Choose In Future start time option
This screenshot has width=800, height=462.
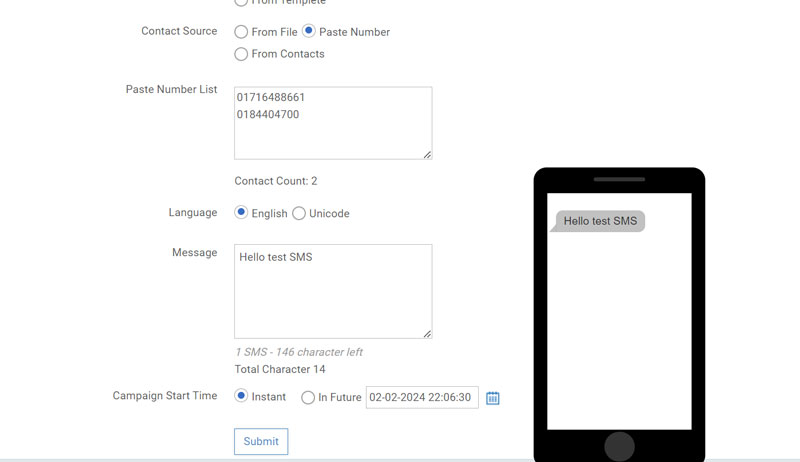308,398
